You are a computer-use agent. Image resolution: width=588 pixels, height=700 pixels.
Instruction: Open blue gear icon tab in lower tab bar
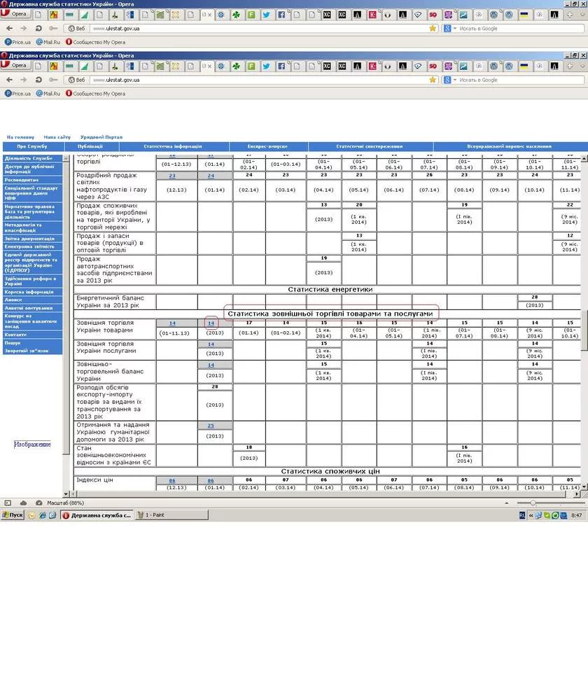(221, 66)
